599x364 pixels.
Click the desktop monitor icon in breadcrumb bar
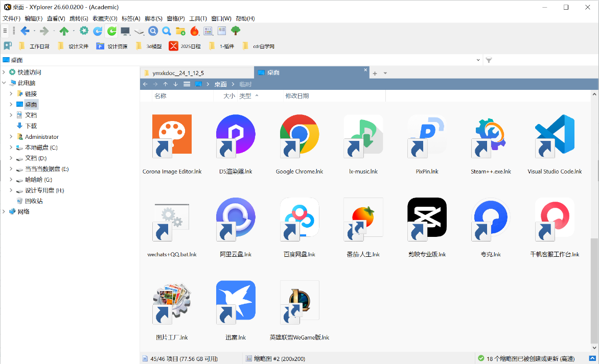(x=198, y=84)
